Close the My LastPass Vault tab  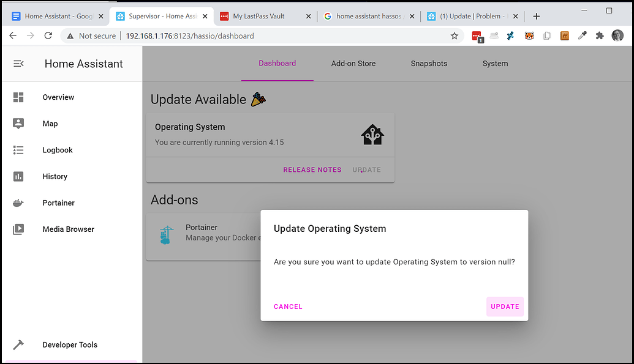309,16
